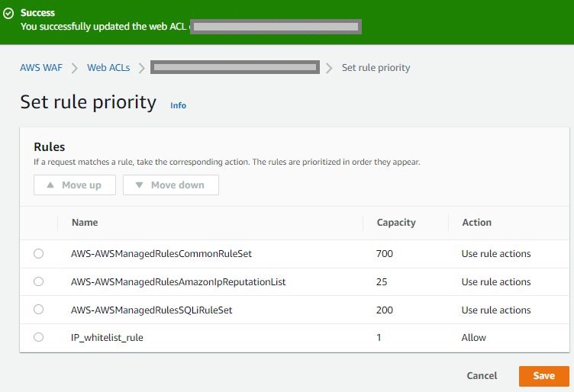The height and width of the screenshot is (392, 574).
Task: Cancel the rule priority changes
Action: coord(482,376)
